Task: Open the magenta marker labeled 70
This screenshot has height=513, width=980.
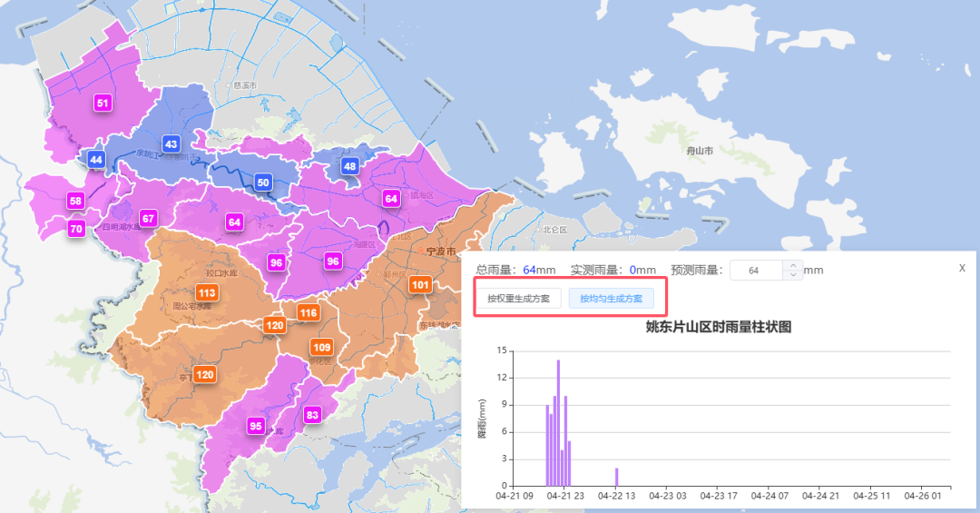Action: pos(76,229)
